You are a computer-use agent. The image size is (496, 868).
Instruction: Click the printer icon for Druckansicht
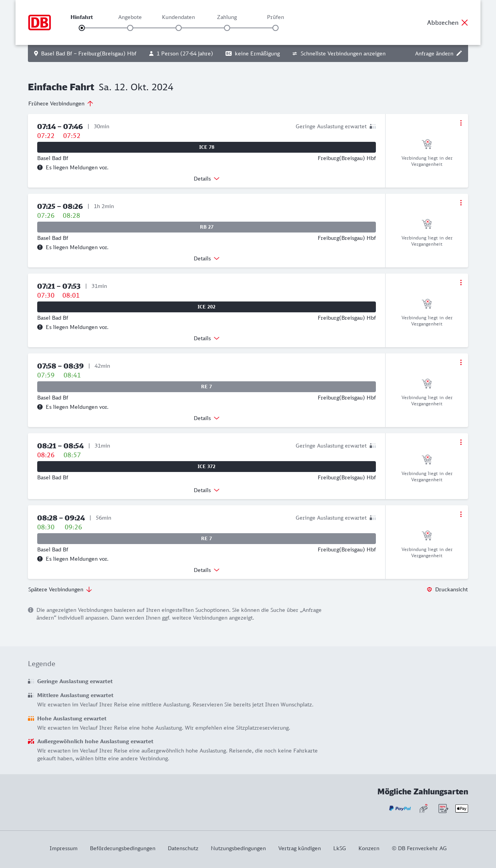429,589
